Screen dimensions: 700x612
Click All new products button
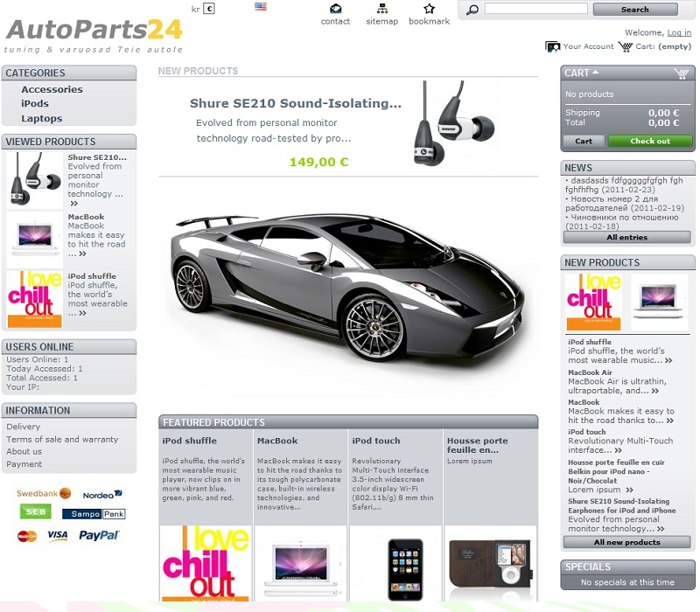click(626, 542)
